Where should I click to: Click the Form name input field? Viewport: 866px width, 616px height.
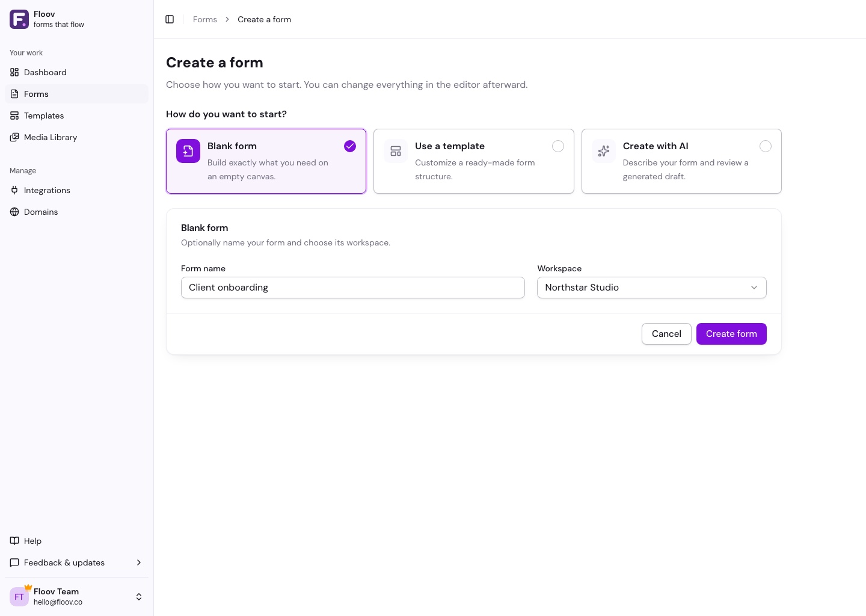353,288
